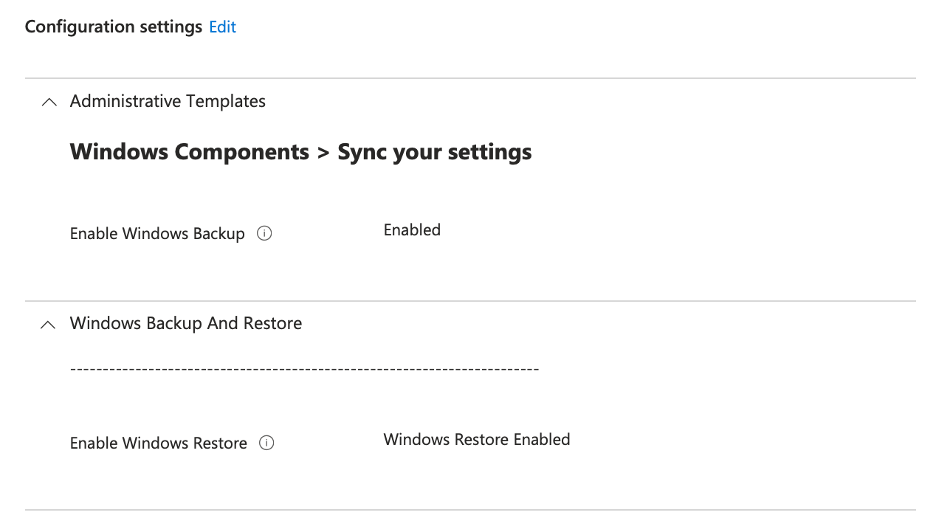Click the Edit link beside Configuration settings
The width and height of the screenshot is (936, 518).
point(222,27)
